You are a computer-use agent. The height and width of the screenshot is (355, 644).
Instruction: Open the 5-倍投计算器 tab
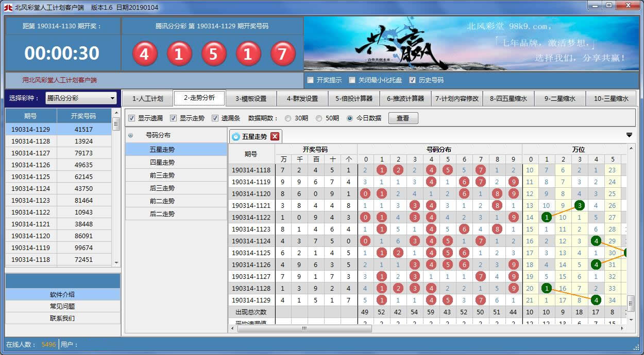coord(353,99)
